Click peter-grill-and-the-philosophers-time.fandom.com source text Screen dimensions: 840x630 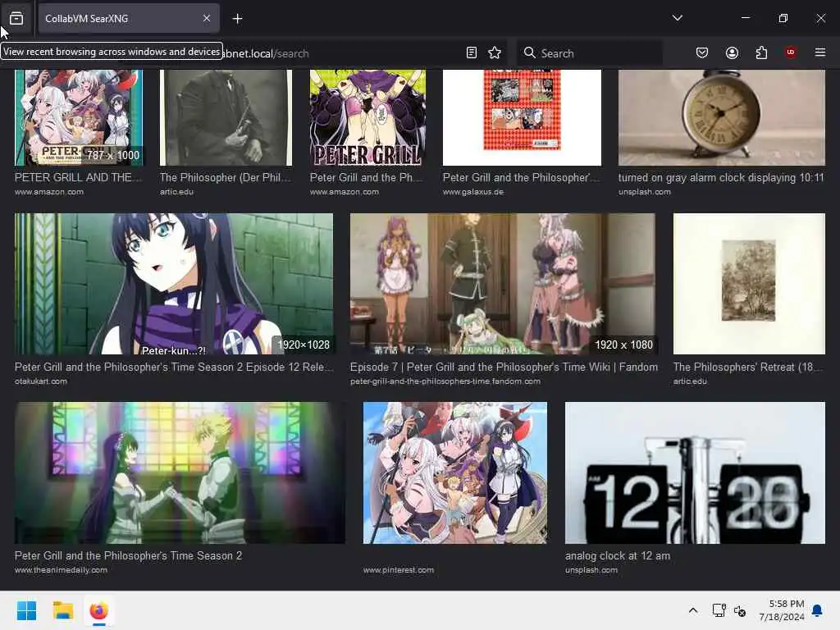445,381
